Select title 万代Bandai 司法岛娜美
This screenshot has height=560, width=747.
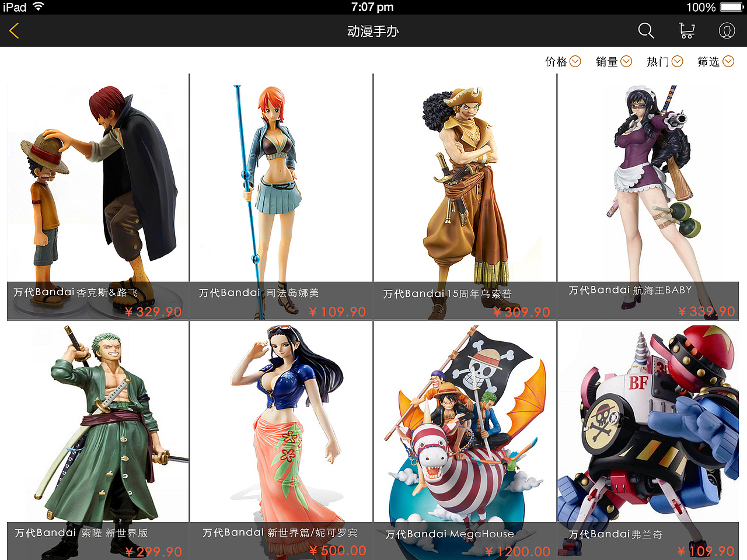click(259, 293)
